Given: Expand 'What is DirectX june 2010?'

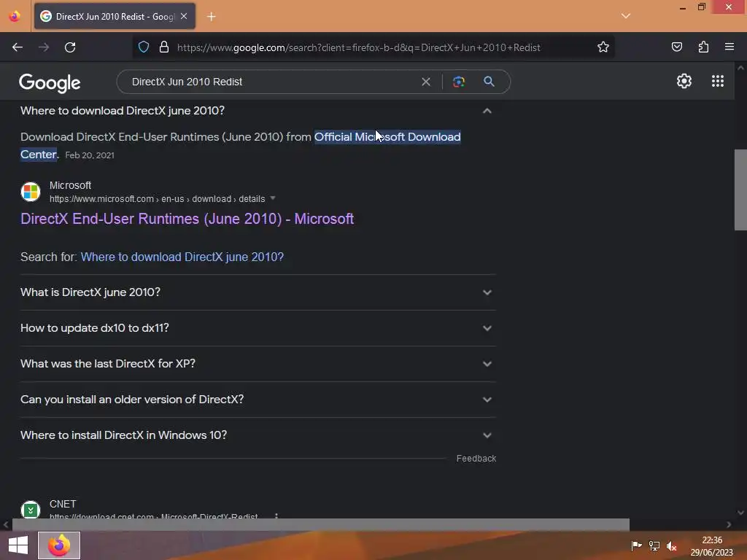Looking at the screenshot, I should tap(258, 292).
